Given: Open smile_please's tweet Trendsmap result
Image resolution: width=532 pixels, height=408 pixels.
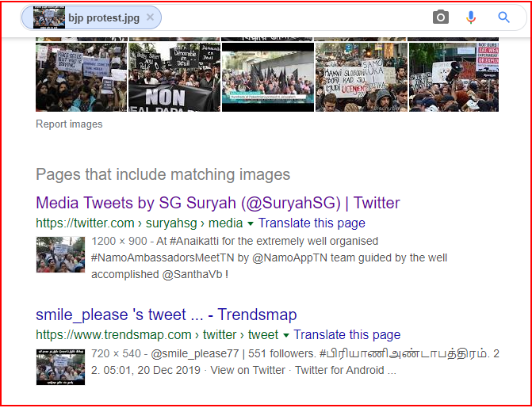Looking at the screenshot, I should tap(166, 315).
